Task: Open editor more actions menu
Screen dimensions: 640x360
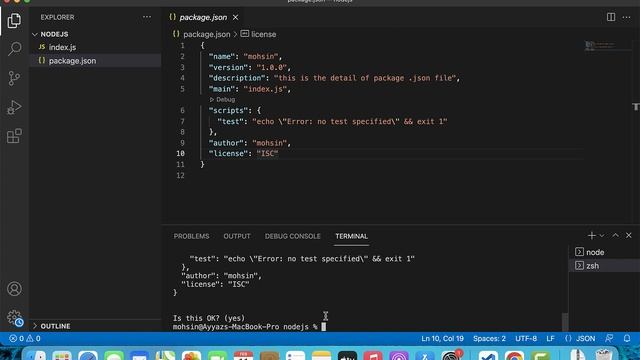Action: click(627, 17)
